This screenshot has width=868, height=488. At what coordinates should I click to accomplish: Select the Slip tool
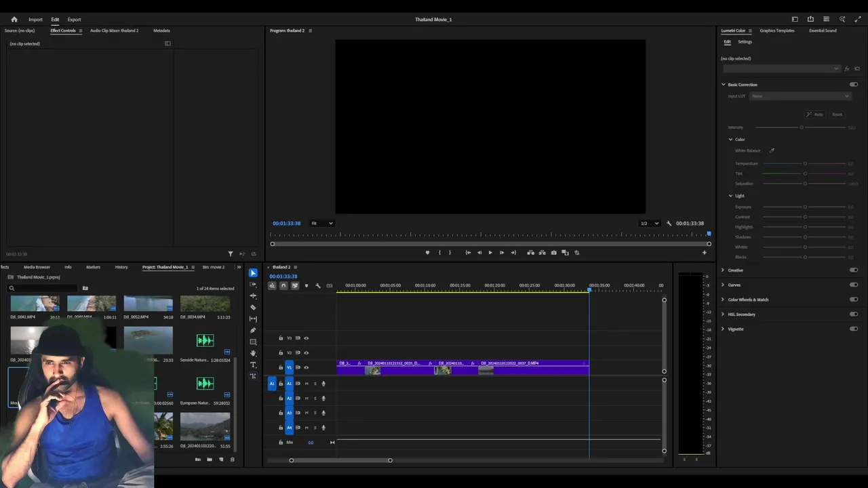pos(253,319)
